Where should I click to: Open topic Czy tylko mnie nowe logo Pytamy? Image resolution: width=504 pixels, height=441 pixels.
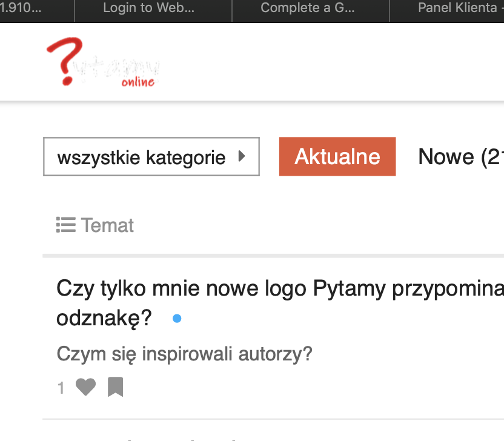point(279,289)
